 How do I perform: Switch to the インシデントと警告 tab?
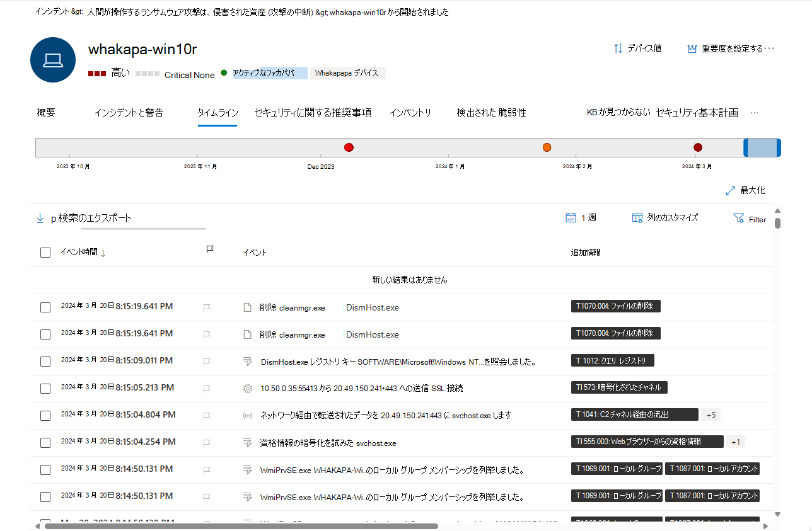pyautogui.click(x=129, y=113)
